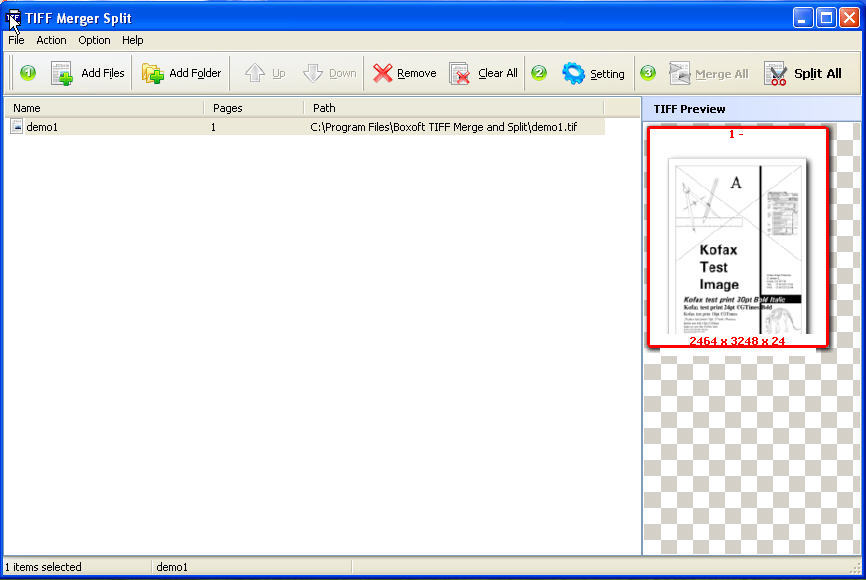Viewport: 866px width, 580px height.
Task: Click the Add Folder button label
Action: (x=195, y=73)
